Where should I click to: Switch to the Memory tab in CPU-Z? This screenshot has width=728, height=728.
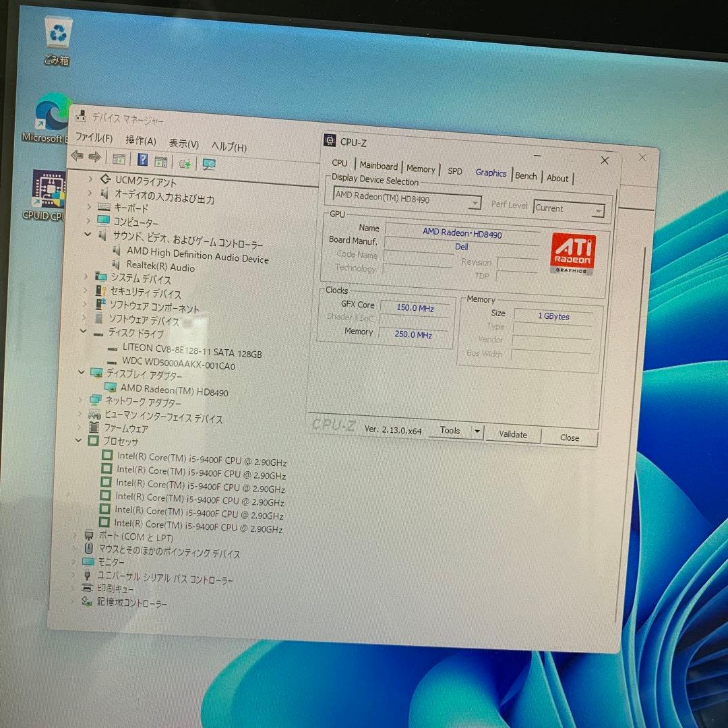click(421, 168)
